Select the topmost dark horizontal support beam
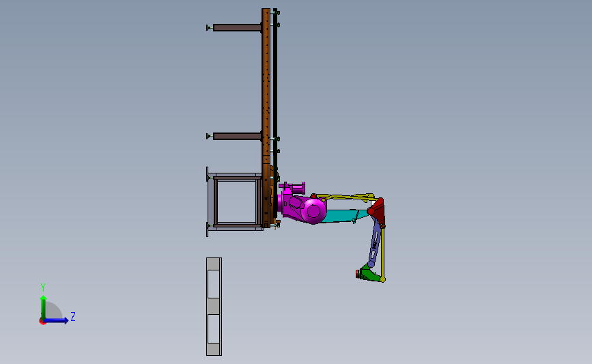The width and height of the screenshot is (592, 364). 237,27
